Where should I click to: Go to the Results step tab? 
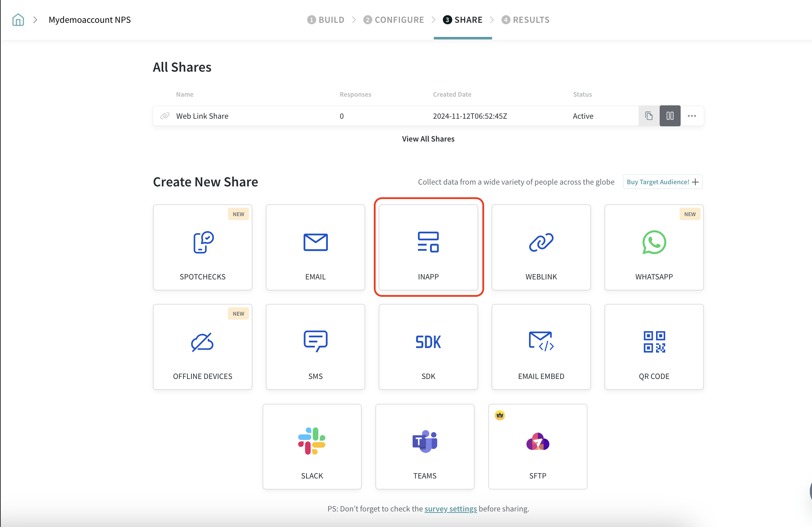click(525, 20)
